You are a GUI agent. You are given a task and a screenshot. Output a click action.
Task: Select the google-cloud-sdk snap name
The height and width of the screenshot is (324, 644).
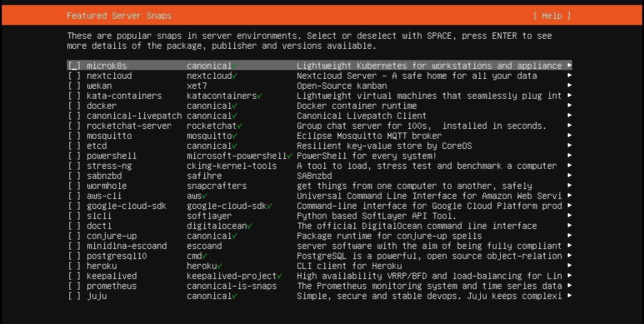(126, 206)
